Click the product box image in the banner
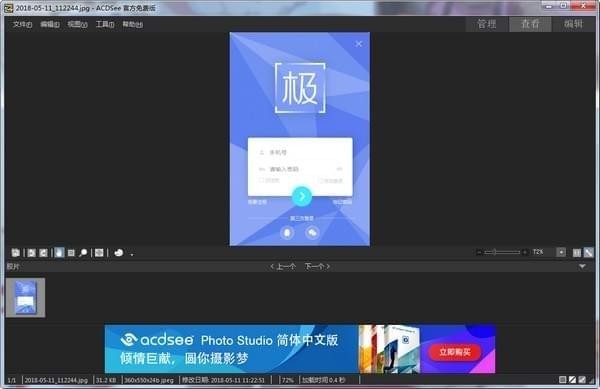The image size is (600, 389). click(390, 349)
